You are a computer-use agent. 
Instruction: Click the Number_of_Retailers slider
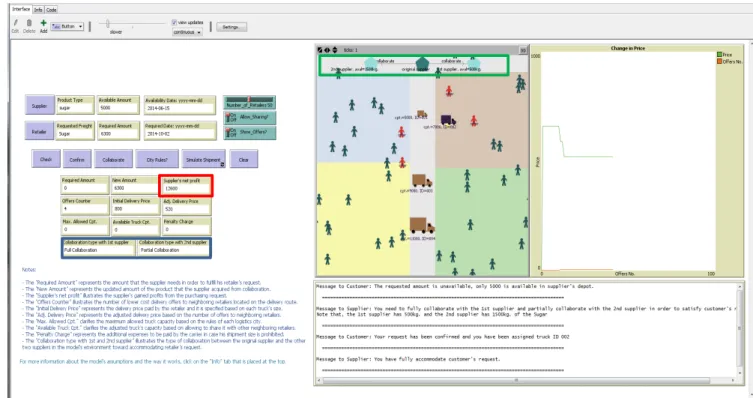250,102
